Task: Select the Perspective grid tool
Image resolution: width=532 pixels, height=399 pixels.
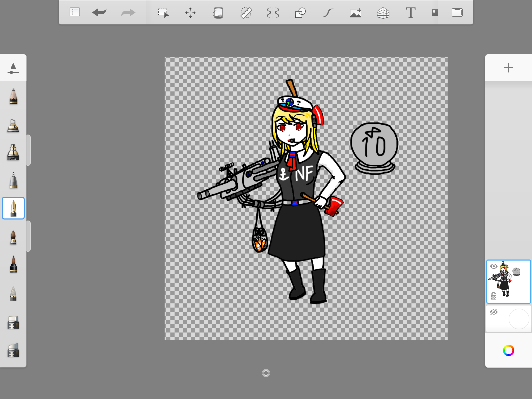Action: pyautogui.click(x=383, y=12)
